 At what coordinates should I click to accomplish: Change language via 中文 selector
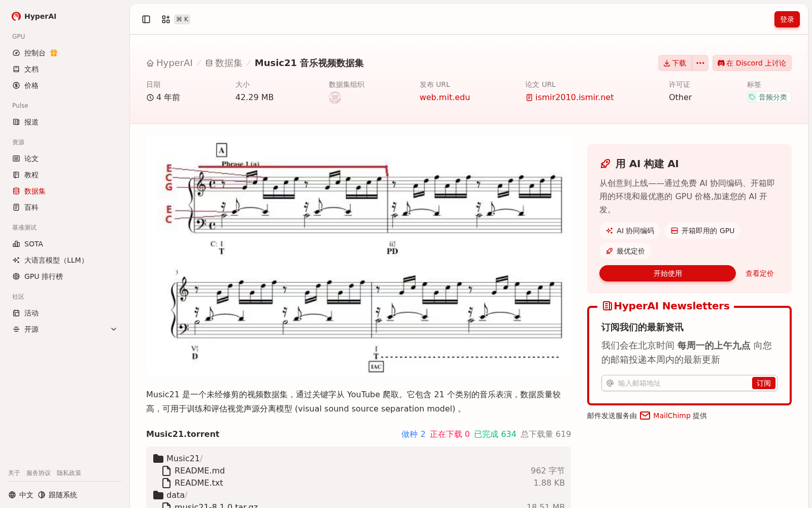pos(21,495)
